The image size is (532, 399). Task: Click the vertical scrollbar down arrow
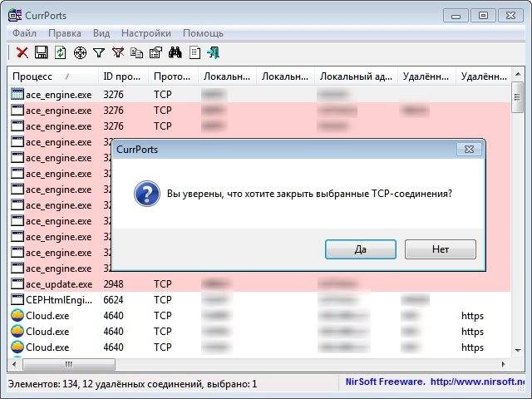[x=518, y=350]
